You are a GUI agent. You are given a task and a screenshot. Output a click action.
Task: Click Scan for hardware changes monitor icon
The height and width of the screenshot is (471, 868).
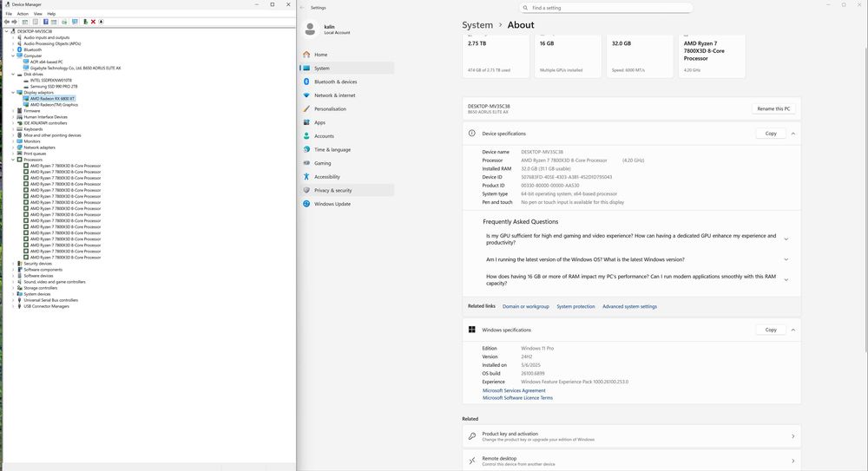tap(75, 22)
